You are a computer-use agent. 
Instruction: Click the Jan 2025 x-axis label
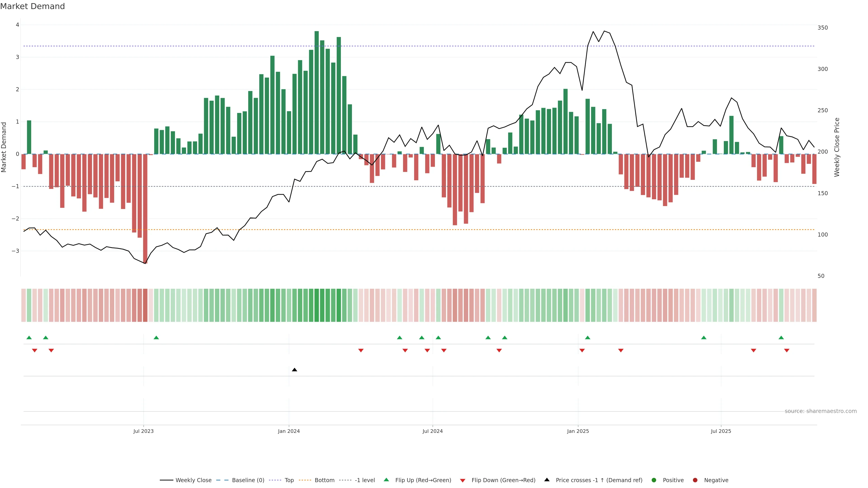pyautogui.click(x=578, y=431)
